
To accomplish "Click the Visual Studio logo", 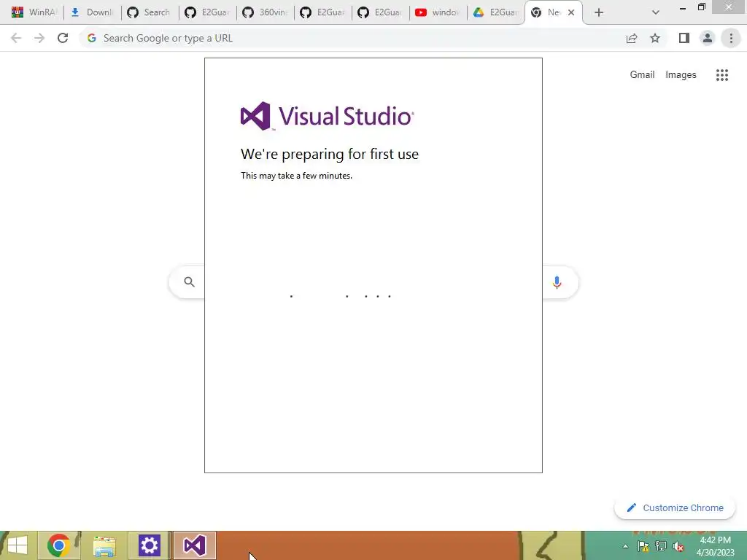I will coord(328,116).
